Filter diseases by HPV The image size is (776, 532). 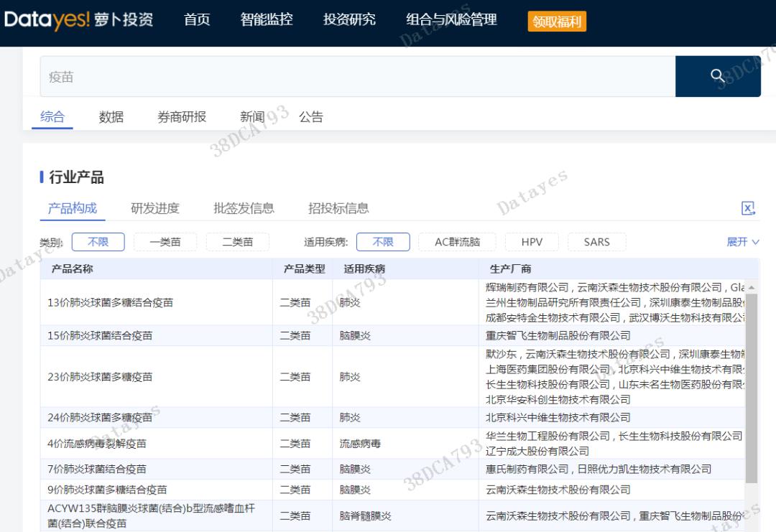click(532, 242)
